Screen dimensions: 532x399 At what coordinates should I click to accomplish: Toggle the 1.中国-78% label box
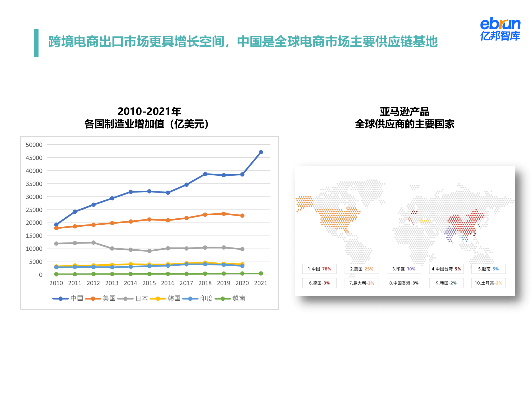click(319, 269)
